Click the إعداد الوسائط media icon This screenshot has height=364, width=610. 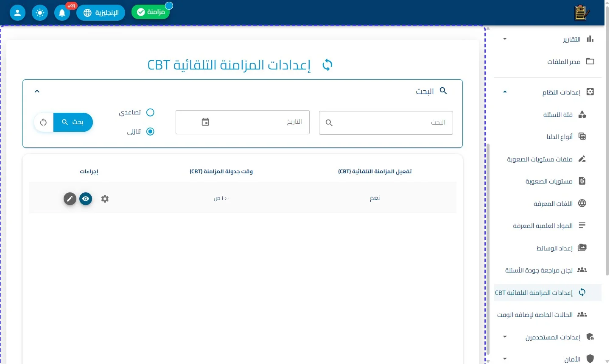pos(582,248)
